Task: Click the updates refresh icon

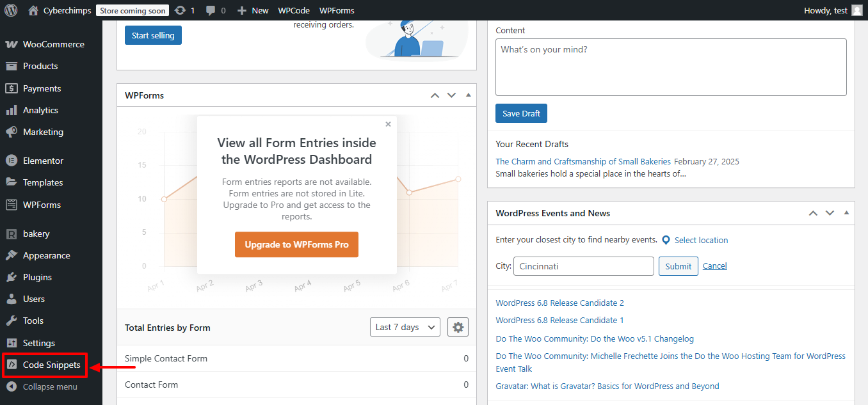Action: [x=180, y=10]
